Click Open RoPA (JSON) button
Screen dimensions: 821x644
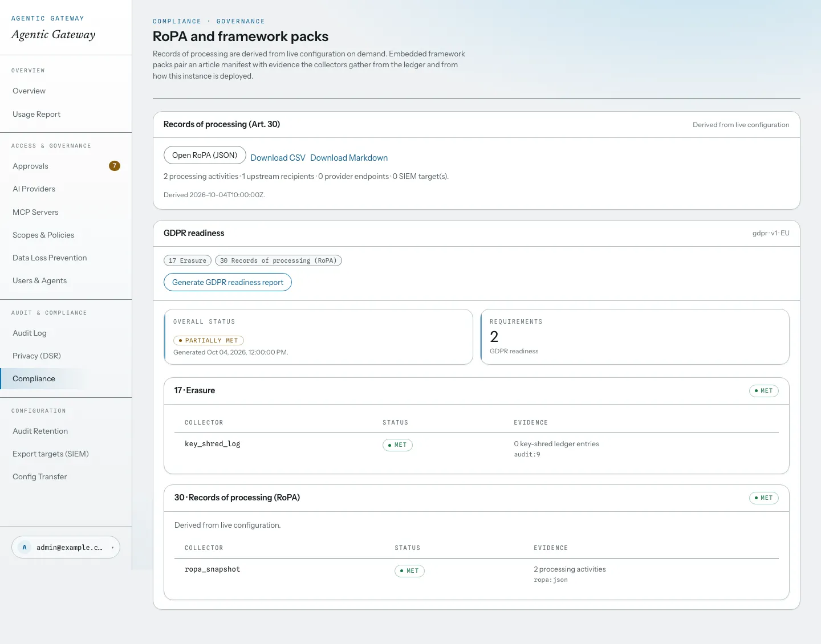tap(205, 155)
